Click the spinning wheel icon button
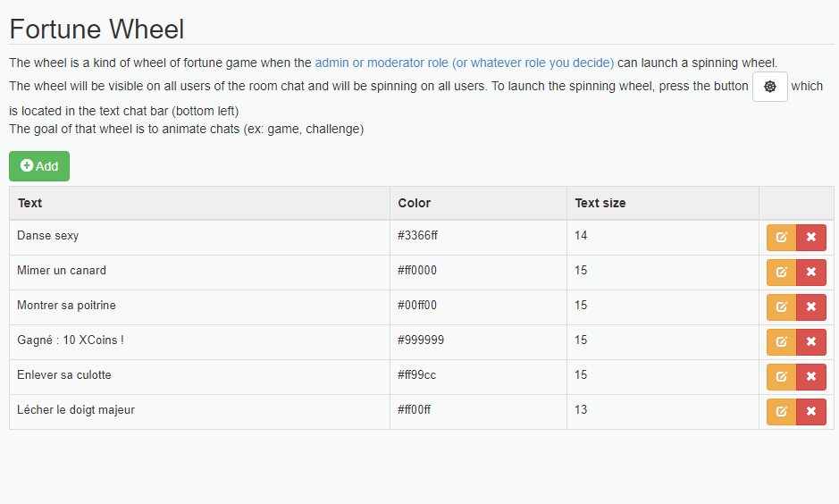 pyautogui.click(x=769, y=87)
